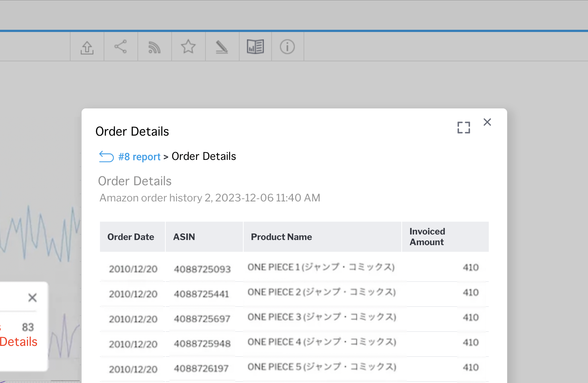
Task: Click the order date in ONE PIECE 1 row
Action: [133, 269]
